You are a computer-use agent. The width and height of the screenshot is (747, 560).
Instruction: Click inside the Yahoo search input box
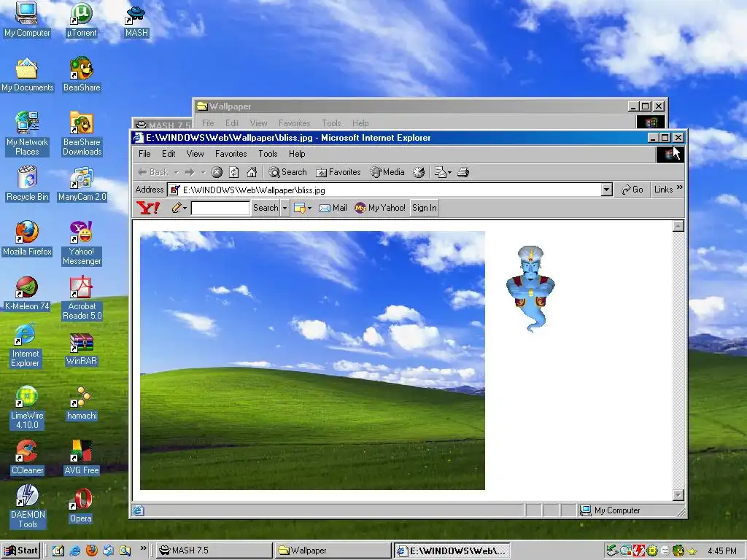(220, 208)
